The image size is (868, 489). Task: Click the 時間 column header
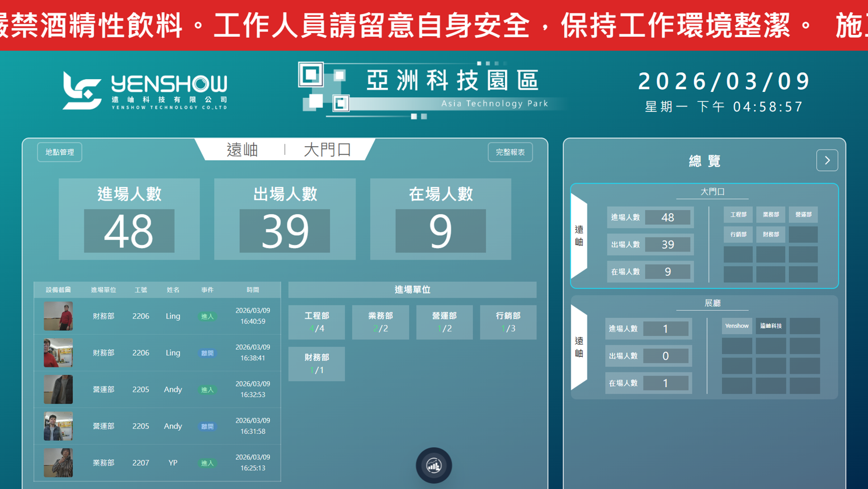(252, 290)
